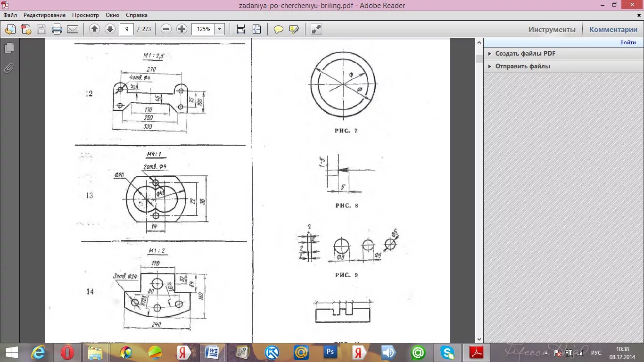Click the zoom value field showing 125%

click(203, 29)
